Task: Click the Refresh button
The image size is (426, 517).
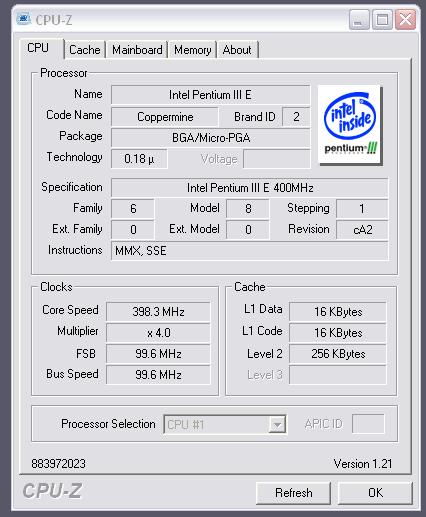Action: [x=293, y=493]
